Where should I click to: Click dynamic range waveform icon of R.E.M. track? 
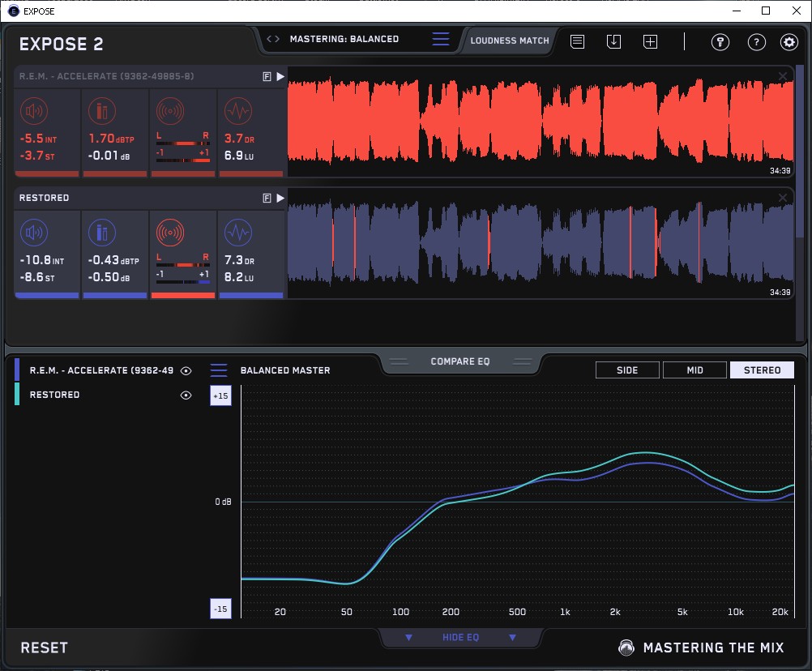(x=237, y=112)
